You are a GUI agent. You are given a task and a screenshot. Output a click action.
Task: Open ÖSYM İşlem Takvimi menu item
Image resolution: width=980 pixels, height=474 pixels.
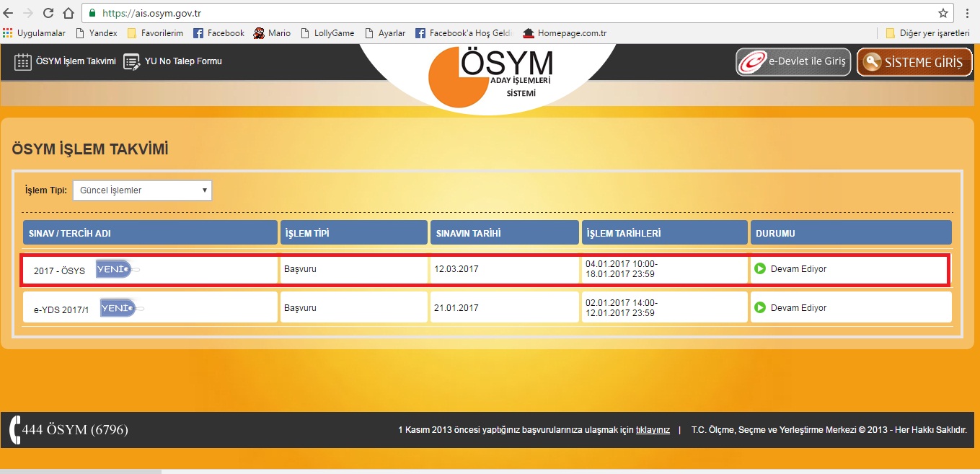pos(65,61)
